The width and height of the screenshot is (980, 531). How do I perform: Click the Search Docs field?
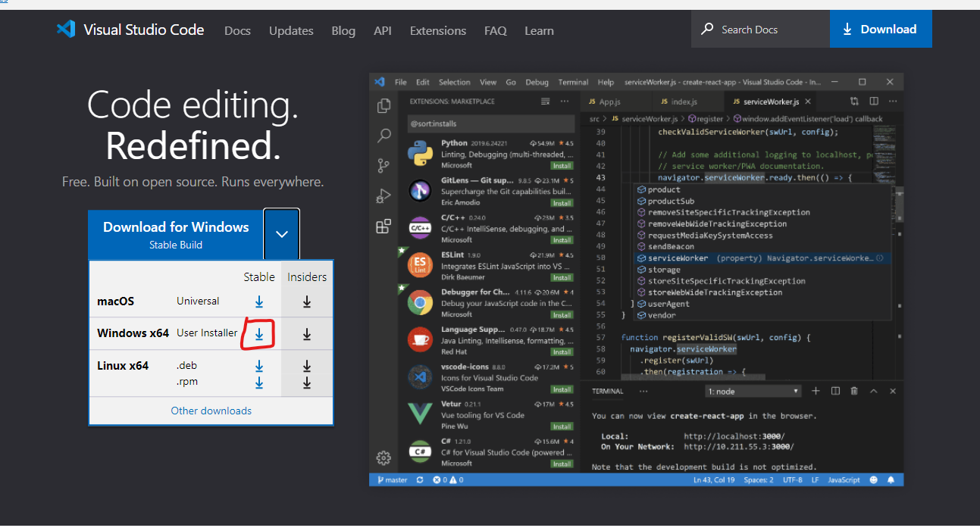(x=760, y=30)
